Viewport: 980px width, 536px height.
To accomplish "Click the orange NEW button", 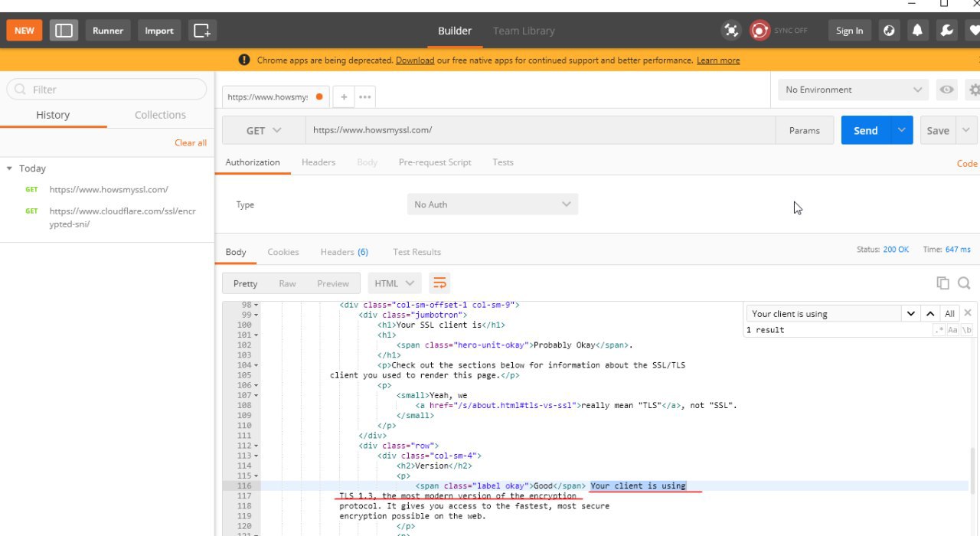I will [24, 31].
